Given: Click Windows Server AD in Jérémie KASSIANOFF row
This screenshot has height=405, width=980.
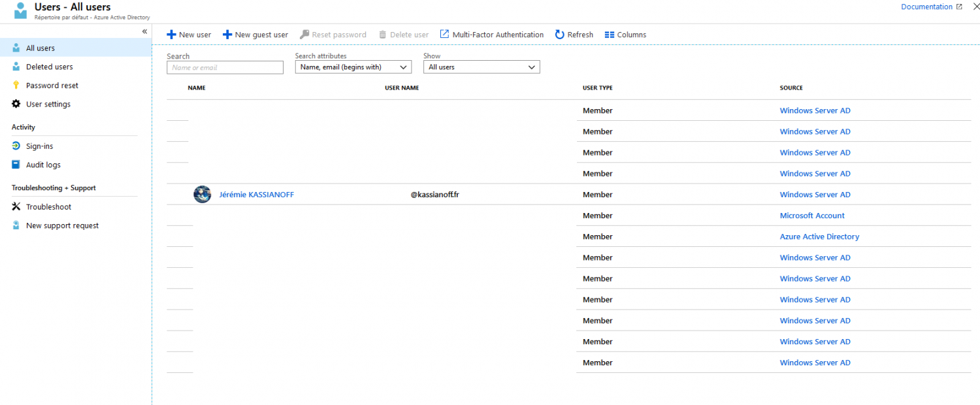Looking at the screenshot, I should click(x=815, y=195).
